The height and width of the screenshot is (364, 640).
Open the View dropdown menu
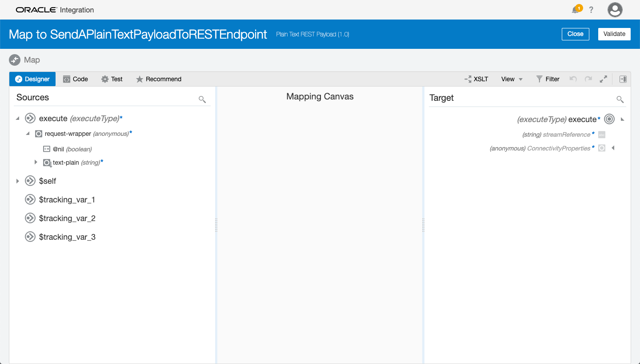[x=512, y=79]
